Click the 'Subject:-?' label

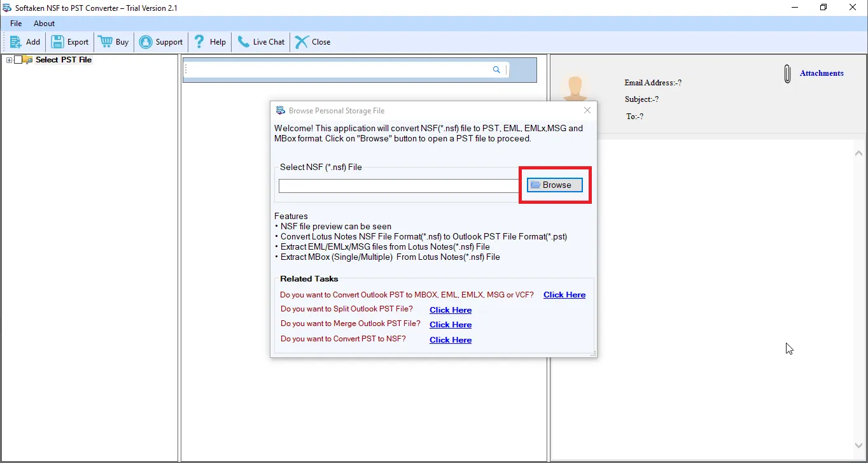coord(641,99)
